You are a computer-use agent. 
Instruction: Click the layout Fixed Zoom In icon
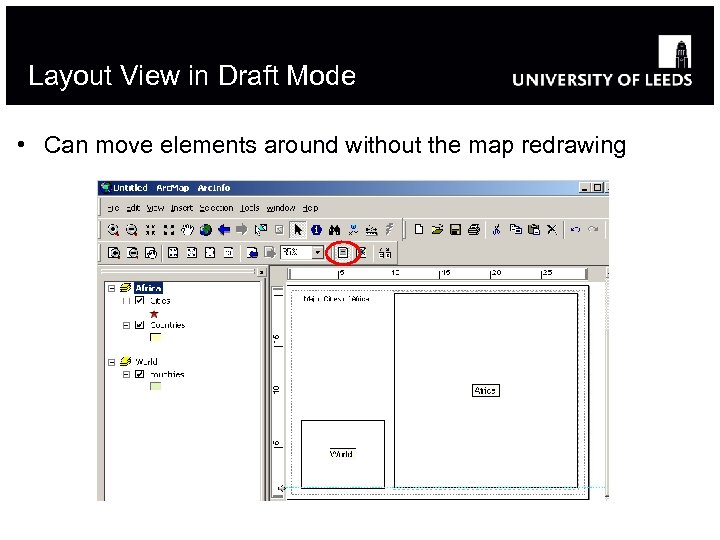click(173, 253)
